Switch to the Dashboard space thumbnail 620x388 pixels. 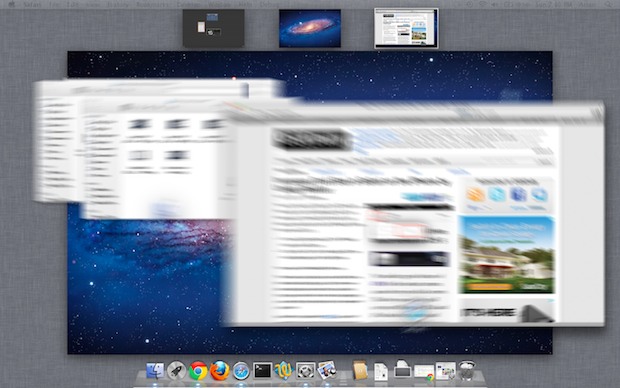point(213,28)
